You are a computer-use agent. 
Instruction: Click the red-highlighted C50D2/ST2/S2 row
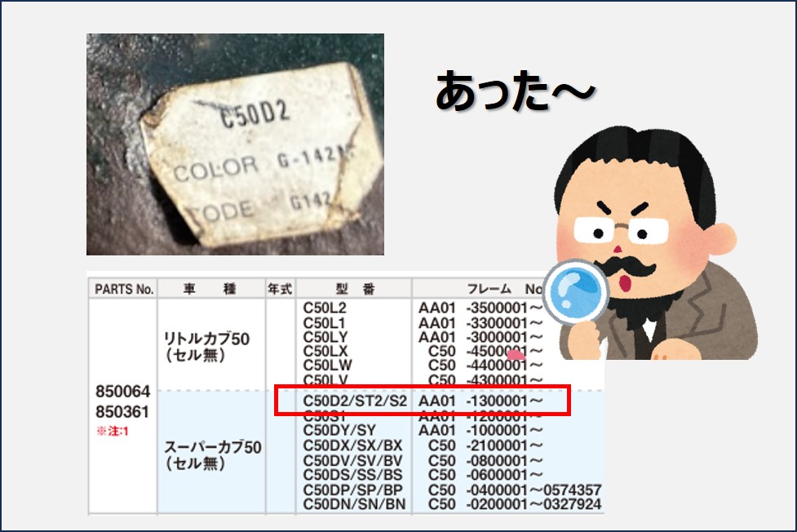coord(422,402)
